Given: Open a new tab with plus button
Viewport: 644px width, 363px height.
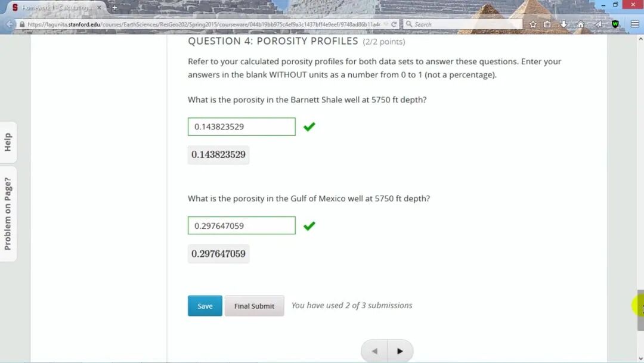Looking at the screenshot, I should pyautogui.click(x=114, y=7).
